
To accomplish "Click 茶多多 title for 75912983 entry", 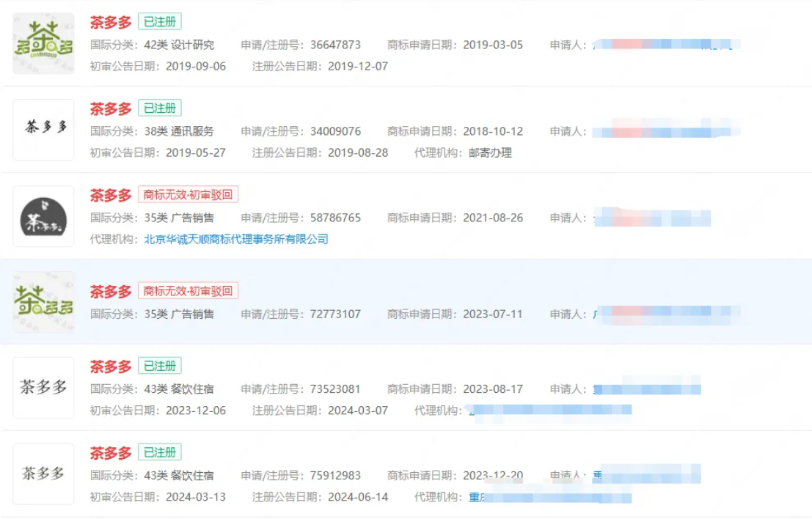I will (x=111, y=453).
